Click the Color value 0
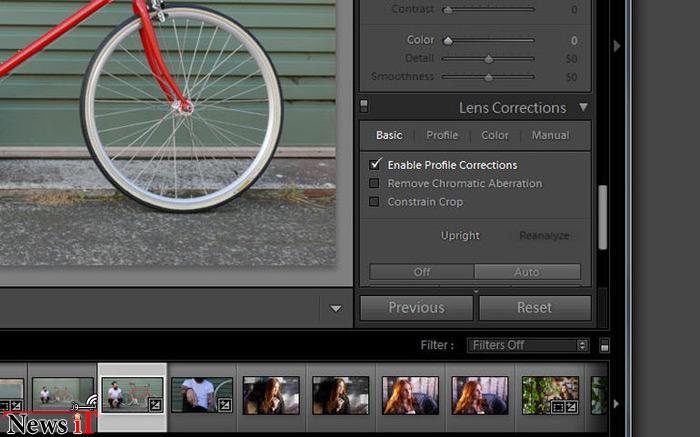700x437 pixels. [574, 41]
